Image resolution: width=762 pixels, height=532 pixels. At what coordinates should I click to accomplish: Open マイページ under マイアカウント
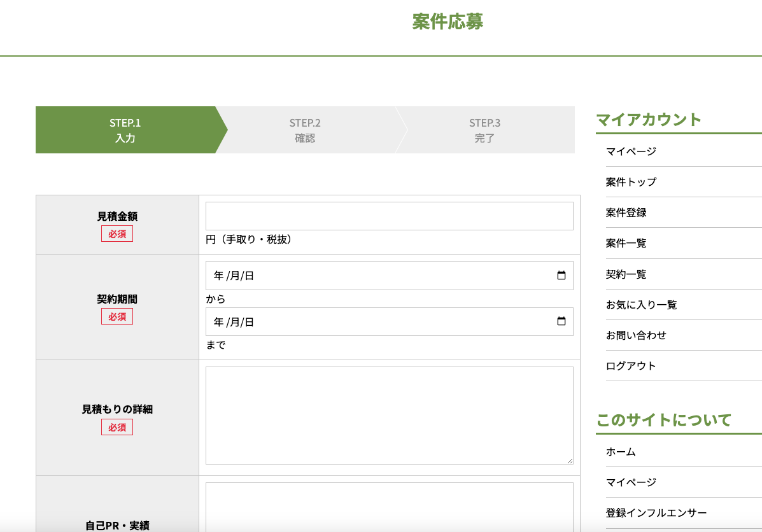click(x=631, y=151)
